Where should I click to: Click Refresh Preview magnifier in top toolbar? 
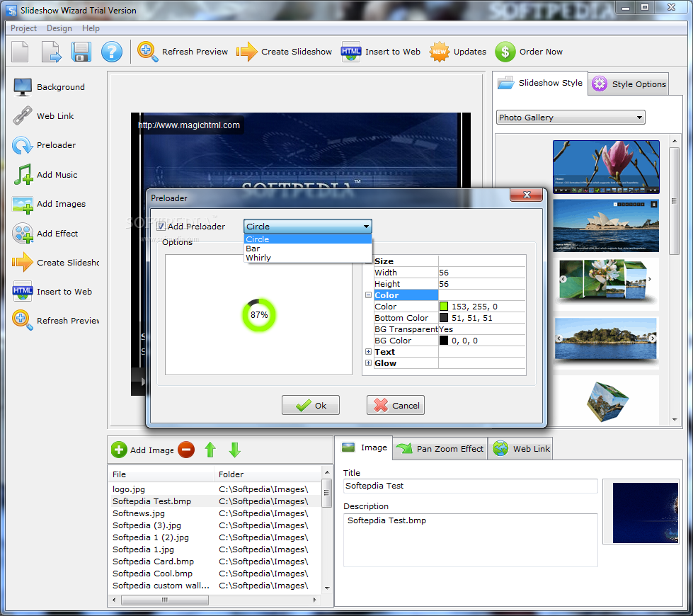pos(147,52)
